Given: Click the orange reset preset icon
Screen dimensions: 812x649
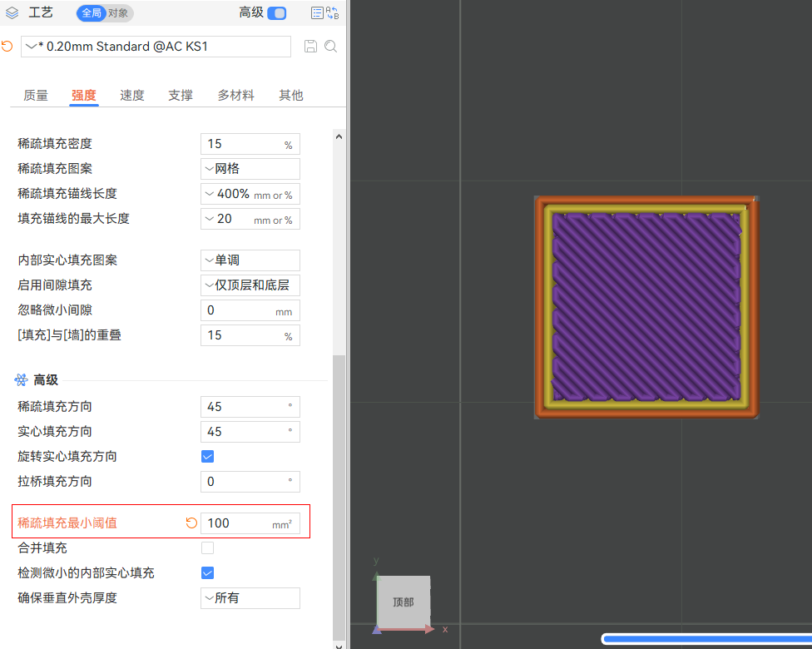Looking at the screenshot, I should [x=7, y=46].
